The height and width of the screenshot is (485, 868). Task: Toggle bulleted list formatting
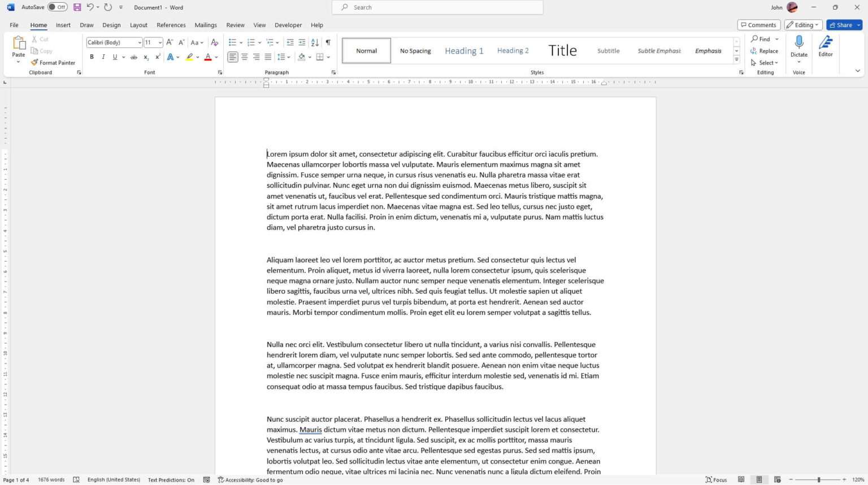232,42
